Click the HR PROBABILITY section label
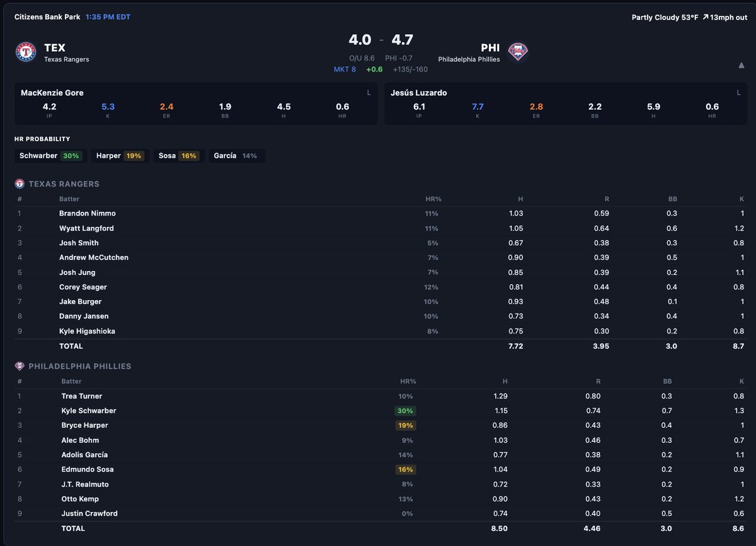 pos(42,139)
